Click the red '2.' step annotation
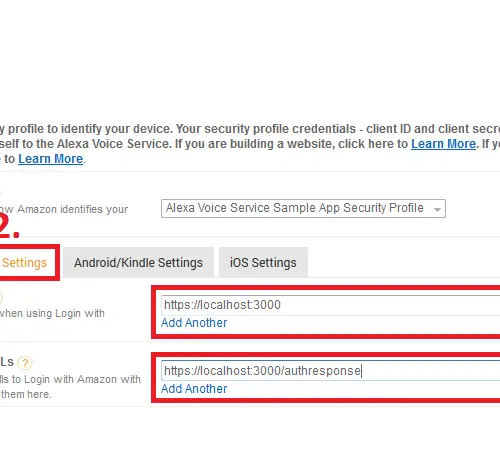The width and height of the screenshot is (500, 472). (x=9, y=226)
